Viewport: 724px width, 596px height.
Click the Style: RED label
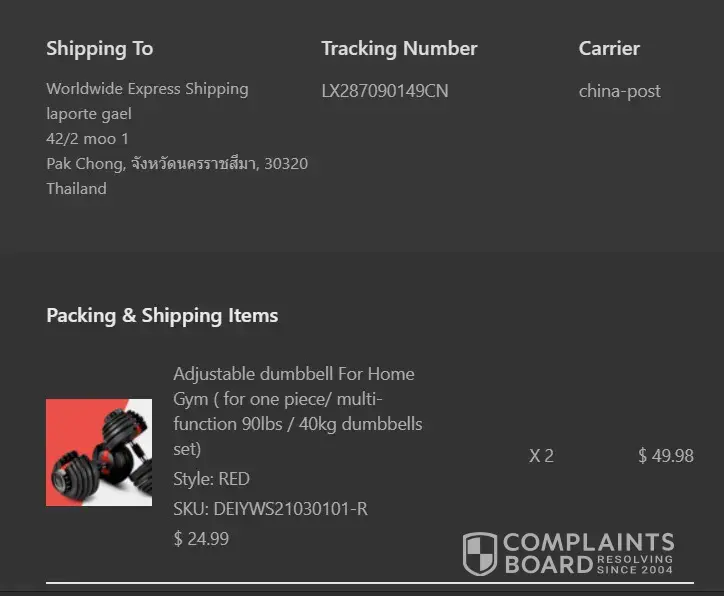211,479
